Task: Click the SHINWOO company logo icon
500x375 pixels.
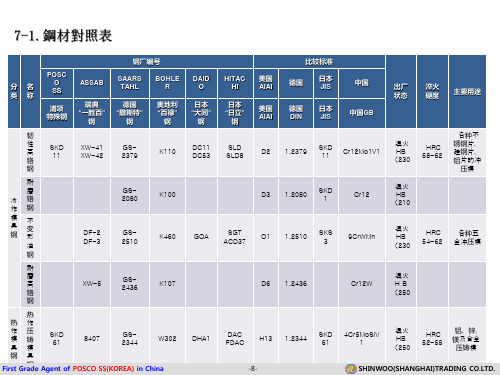Action: tap(351, 369)
